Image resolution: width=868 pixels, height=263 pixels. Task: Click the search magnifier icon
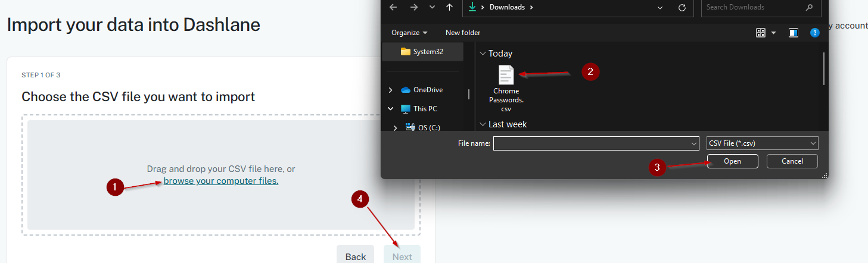pos(809,8)
